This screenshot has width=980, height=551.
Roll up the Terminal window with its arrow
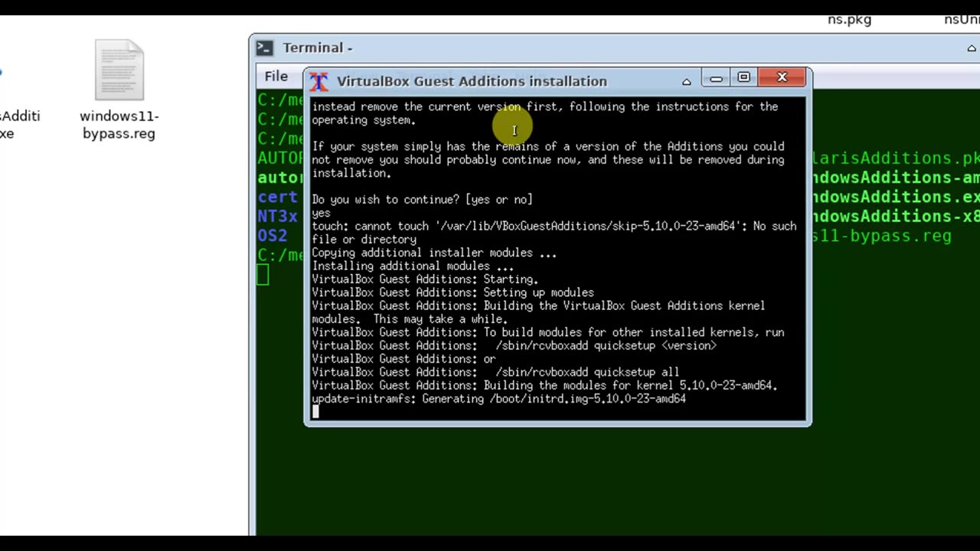(x=972, y=48)
